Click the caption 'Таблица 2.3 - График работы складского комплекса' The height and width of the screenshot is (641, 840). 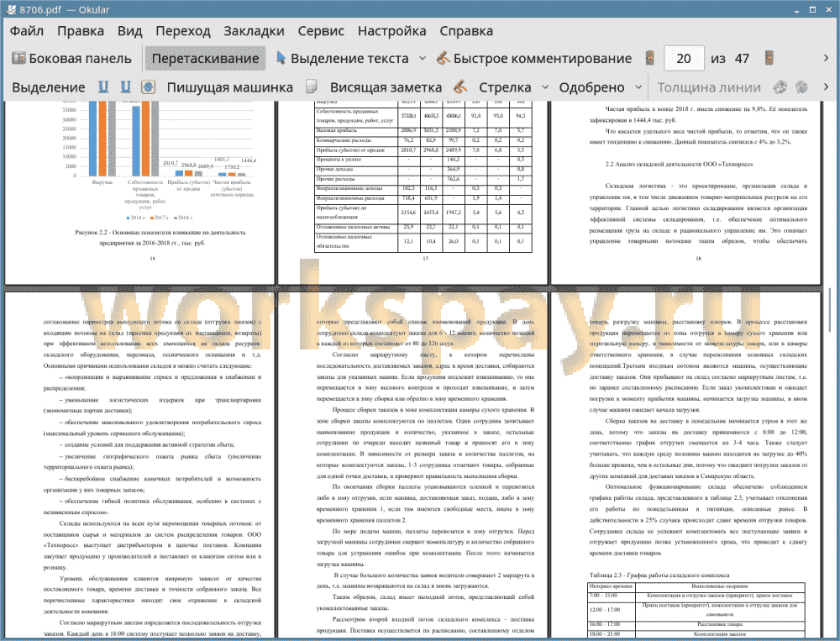pyautogui.click(x=659, y=575)
